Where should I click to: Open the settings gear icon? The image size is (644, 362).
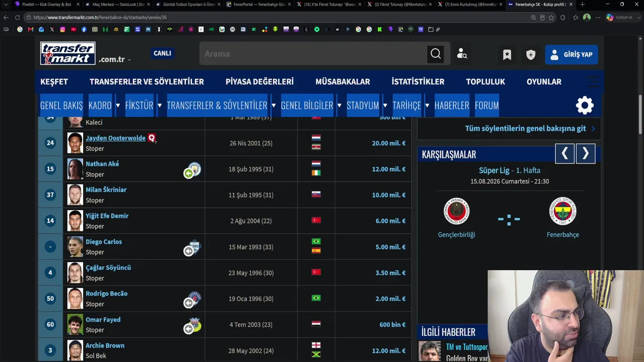pos(585,105)
